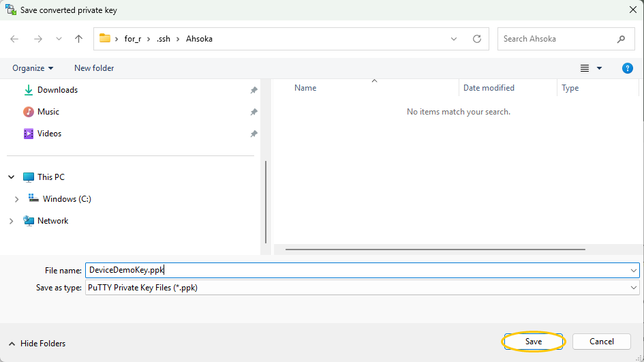Image resolution: width=644 pixels, height=362 pixels.
Task: Navigate to for_r in breadcrumb
Action: (x=133, y=39)
